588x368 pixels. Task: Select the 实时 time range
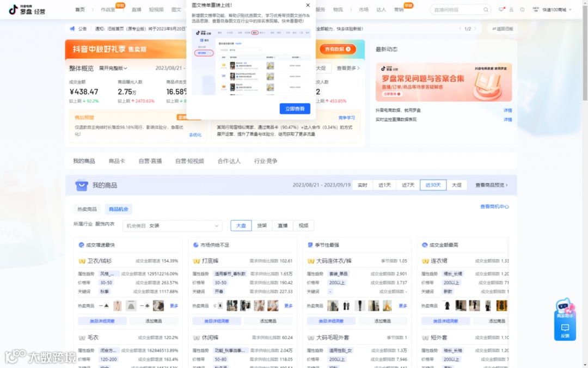[x=362, y=185]
